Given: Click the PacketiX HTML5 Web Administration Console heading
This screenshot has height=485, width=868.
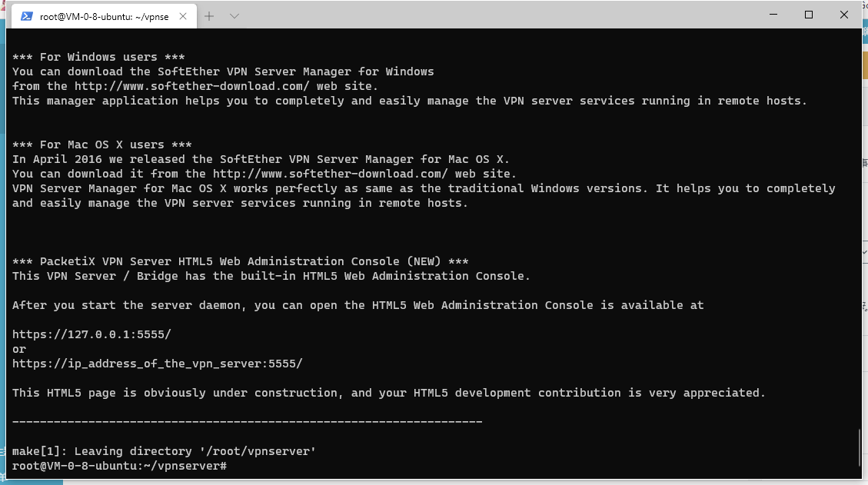Looking at the screenshot, I should tap(240, 261).
